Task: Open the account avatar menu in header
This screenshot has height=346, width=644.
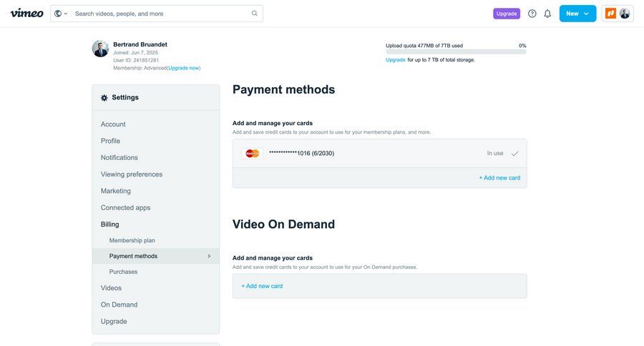Action: 625,14
